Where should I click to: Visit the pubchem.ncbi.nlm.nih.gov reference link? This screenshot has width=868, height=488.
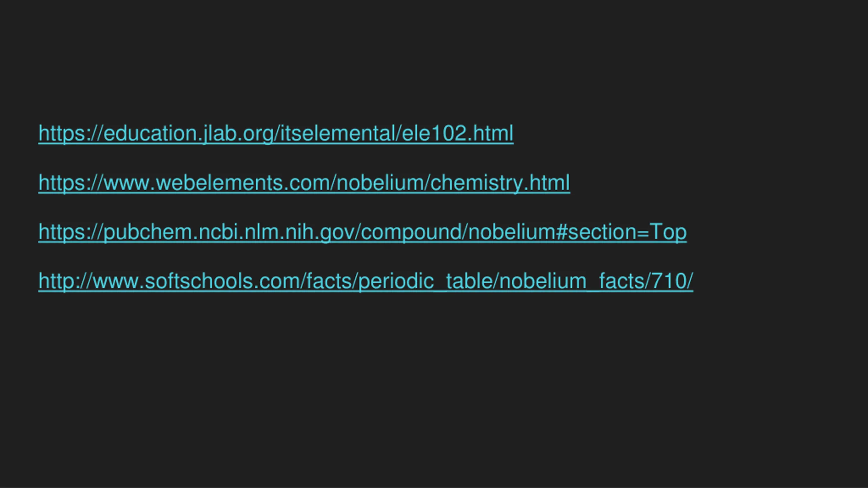tap(362, 232)
